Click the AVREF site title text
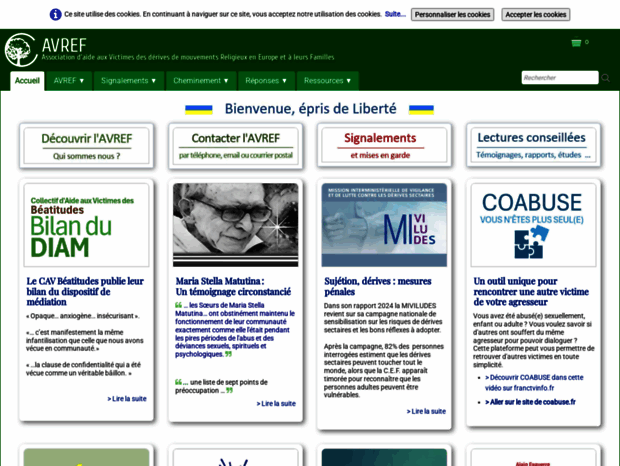This screenshot has height=466, width=620. tap(64, 45)
